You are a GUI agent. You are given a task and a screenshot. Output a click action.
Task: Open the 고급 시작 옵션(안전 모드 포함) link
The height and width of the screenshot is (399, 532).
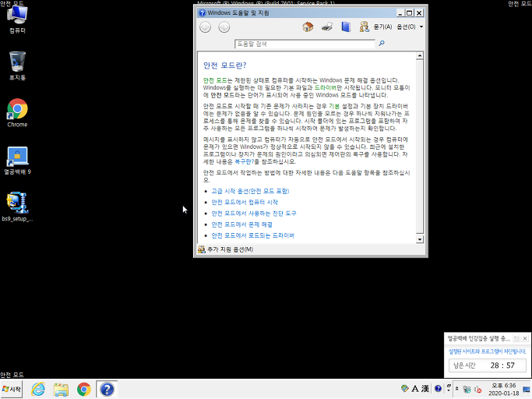(x=250, y=191)
